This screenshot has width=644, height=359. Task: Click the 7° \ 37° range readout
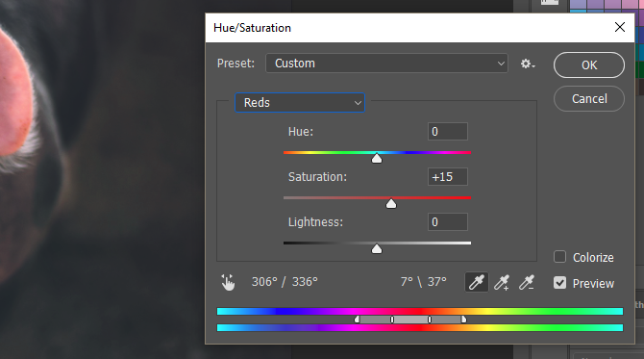click(424, 282)
